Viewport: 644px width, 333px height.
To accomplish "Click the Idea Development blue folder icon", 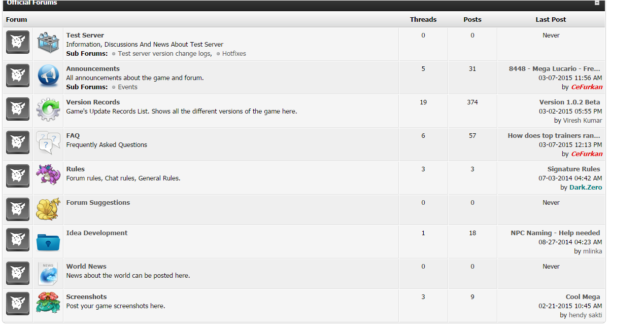I will [x=48, y=241].
